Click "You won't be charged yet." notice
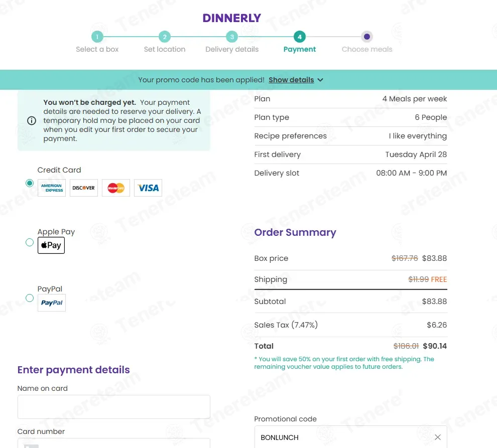 tap(90, 102)
